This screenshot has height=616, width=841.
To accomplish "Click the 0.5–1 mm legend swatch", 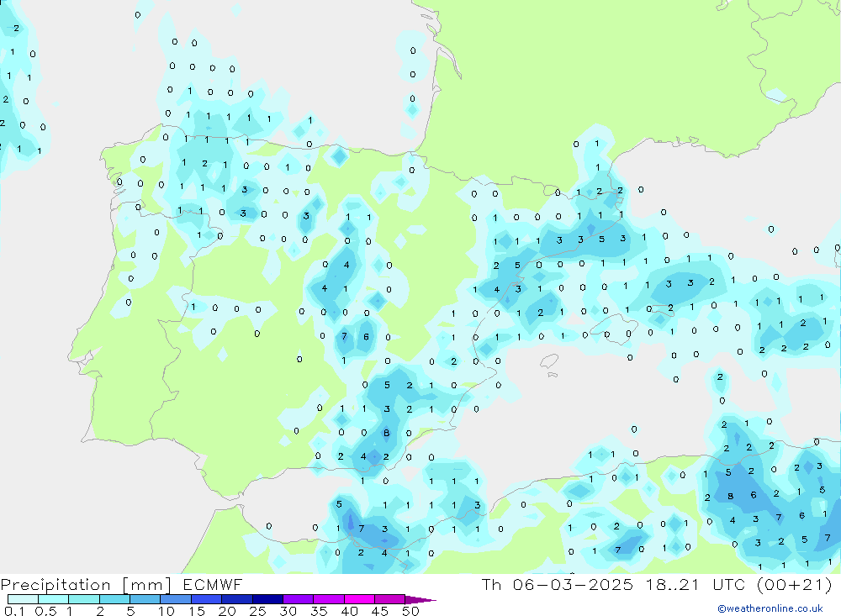I will [x=54, y=599].
